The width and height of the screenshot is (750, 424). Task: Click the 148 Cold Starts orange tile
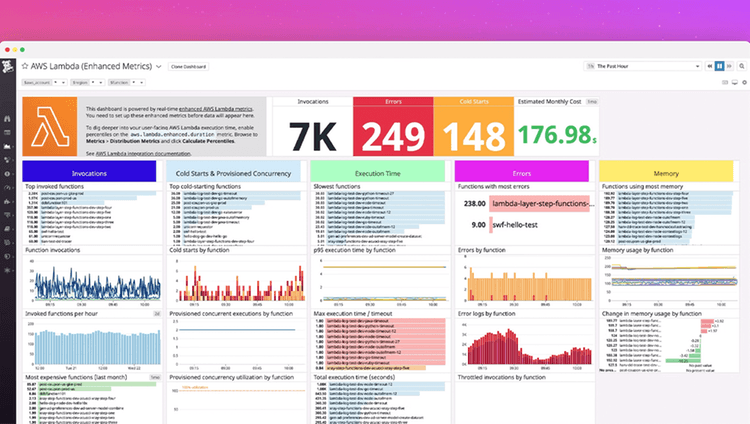coord(474,126)
